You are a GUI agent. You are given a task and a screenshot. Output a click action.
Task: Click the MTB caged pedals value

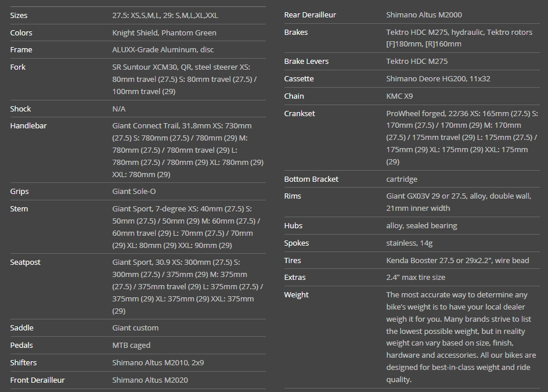(131, 346)
